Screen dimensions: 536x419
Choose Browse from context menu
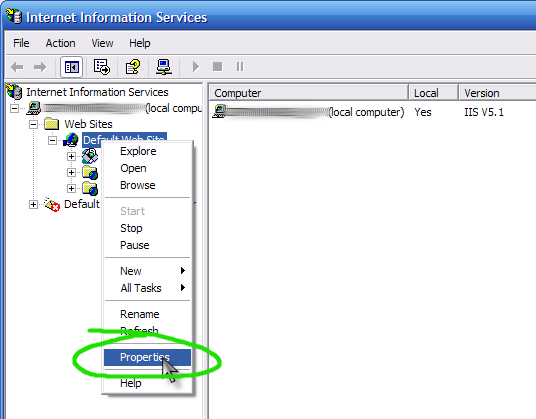147,185
